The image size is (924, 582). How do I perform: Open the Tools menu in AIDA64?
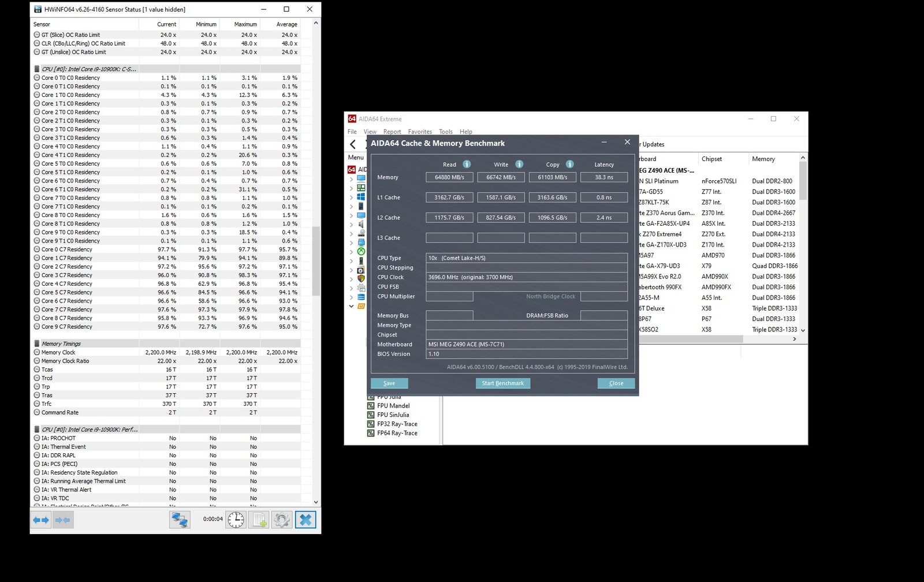[446, 132]
